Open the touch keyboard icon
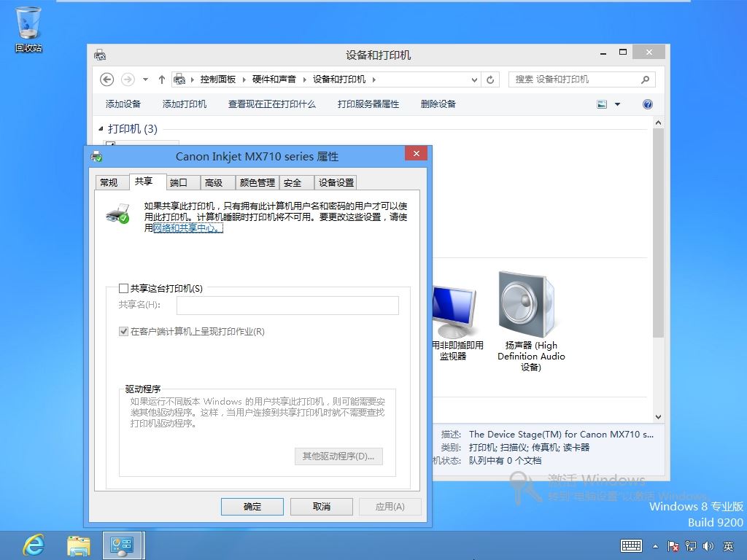This screenshot has width=747, height=560. (x=631, y=545)
